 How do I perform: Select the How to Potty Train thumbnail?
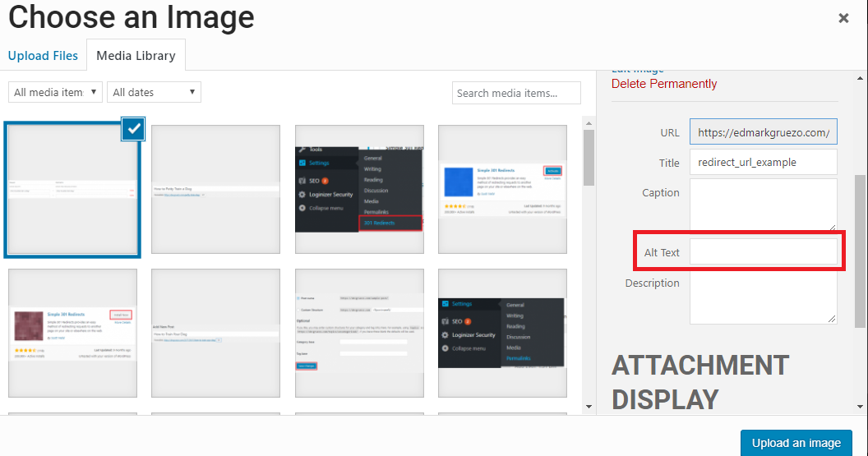tap(215, 189)
